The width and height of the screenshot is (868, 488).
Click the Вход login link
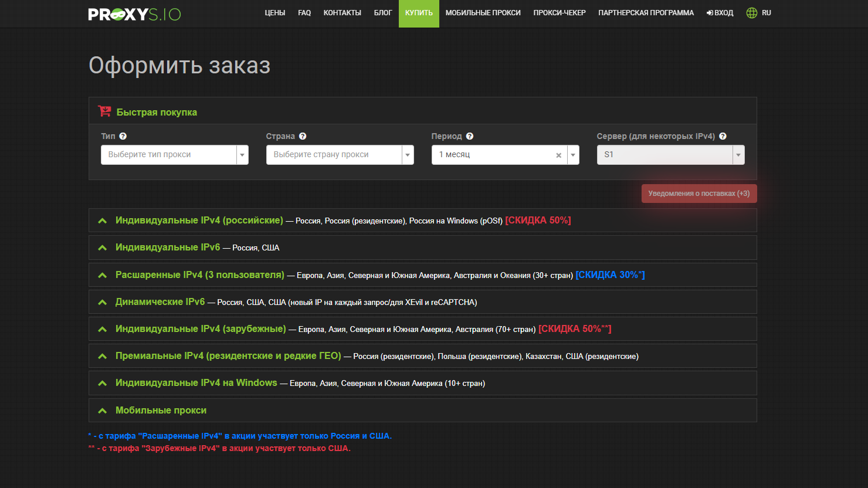point(720,13)
